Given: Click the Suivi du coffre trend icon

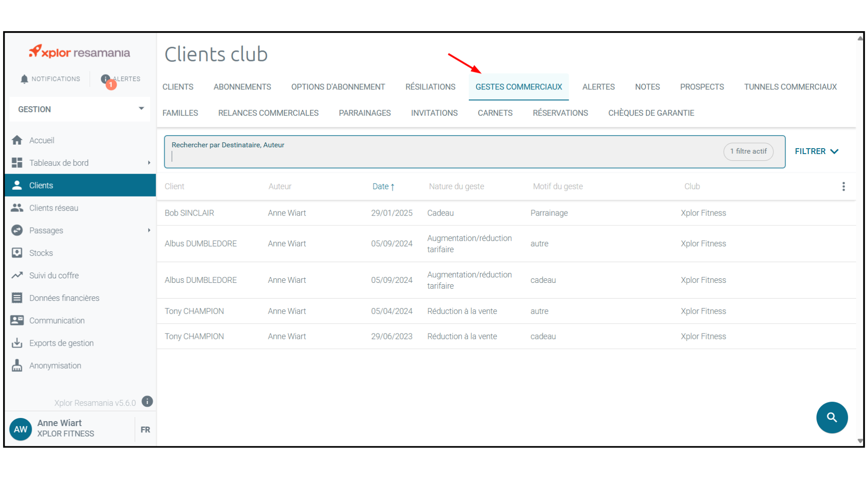Looking at the screenshot, I should point(17,275).
